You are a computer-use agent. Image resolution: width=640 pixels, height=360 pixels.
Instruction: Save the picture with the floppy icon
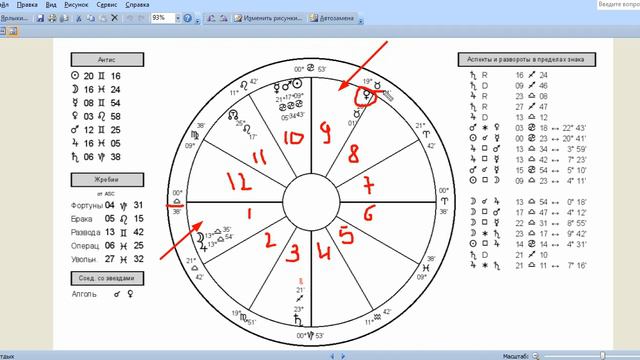click(40, 18)
